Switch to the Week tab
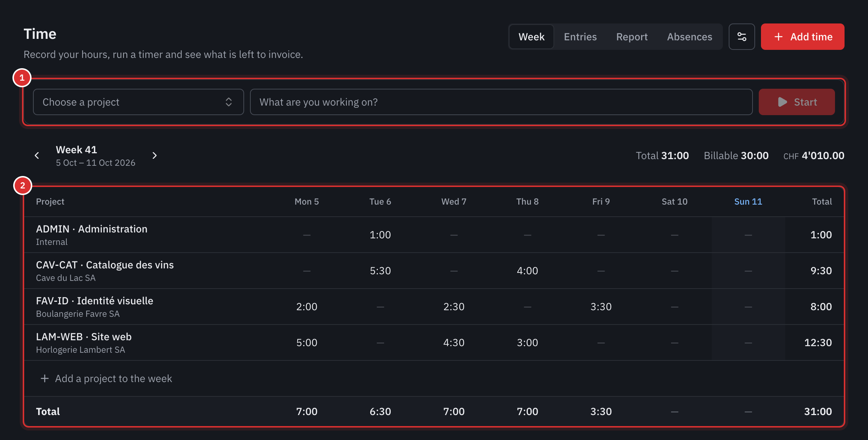Image resolution: width=868 pixels, height=440 pixels. tap(531, 37)
